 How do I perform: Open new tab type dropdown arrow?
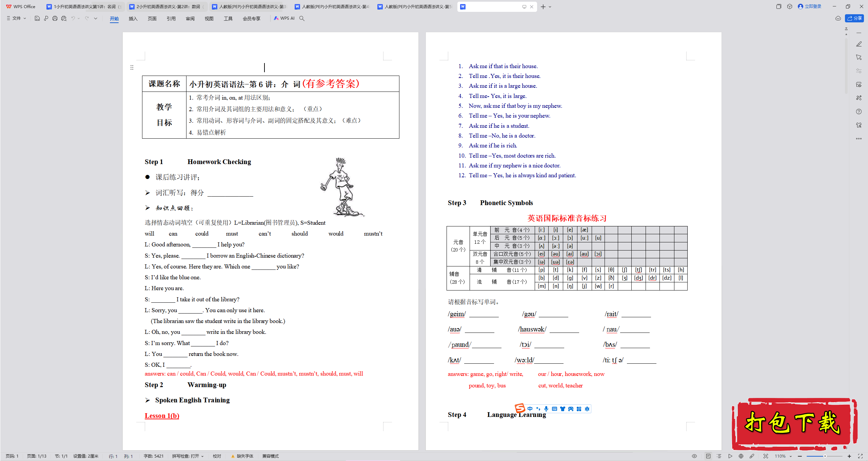[x=550, y=7]
